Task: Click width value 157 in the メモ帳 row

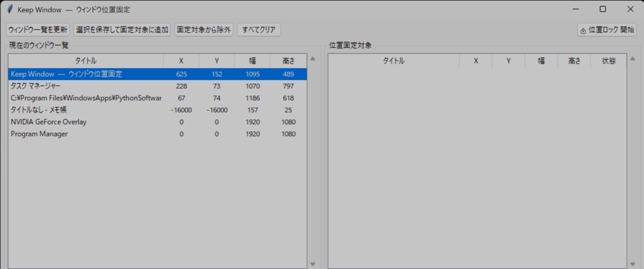Action: pos(252,110)
